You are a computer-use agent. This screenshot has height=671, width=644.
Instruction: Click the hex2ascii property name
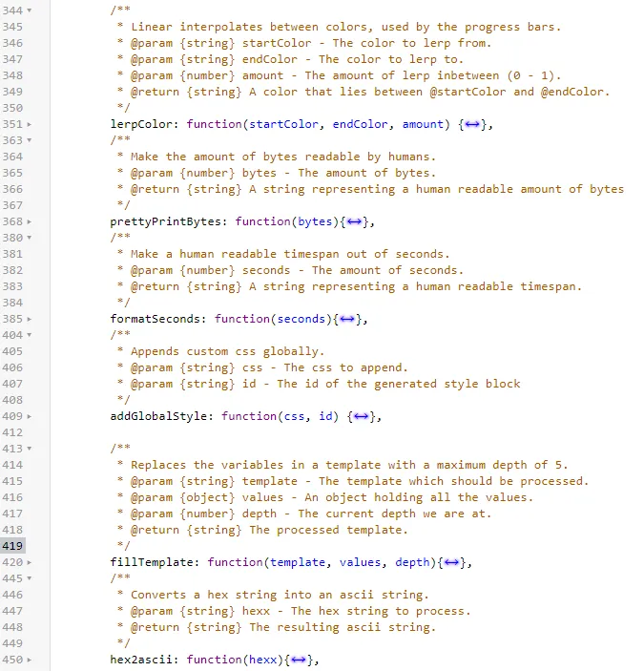[x=141, y=660]
